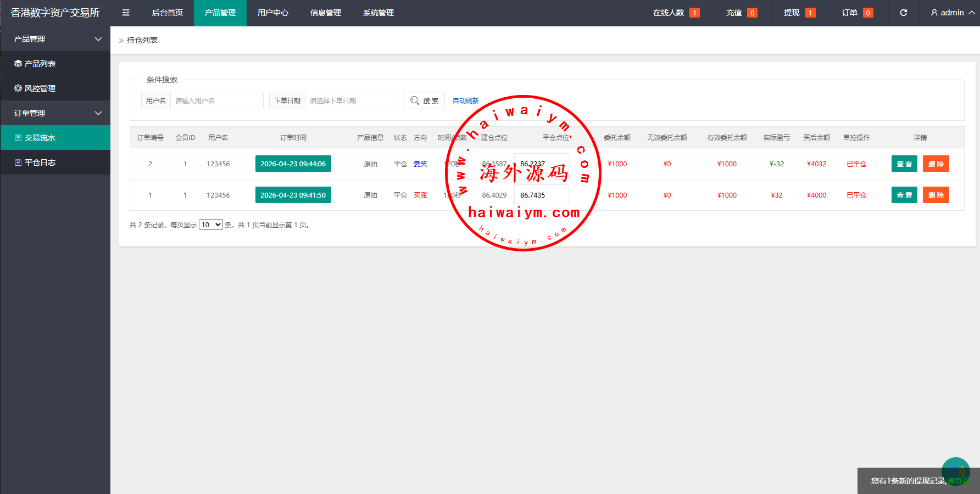Click the 风控管理 gear icon
The height and width of the screenshot is (494, 980).
18,88
